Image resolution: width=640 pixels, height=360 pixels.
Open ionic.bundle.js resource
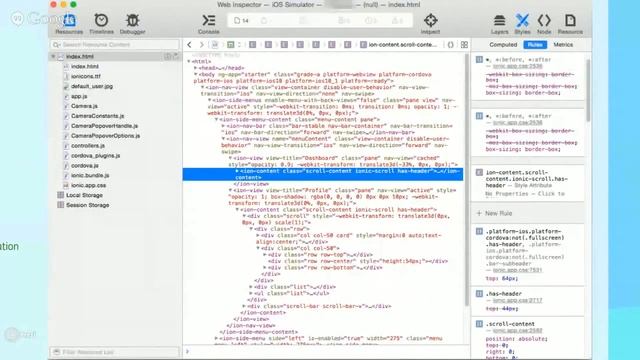point(90,176)
